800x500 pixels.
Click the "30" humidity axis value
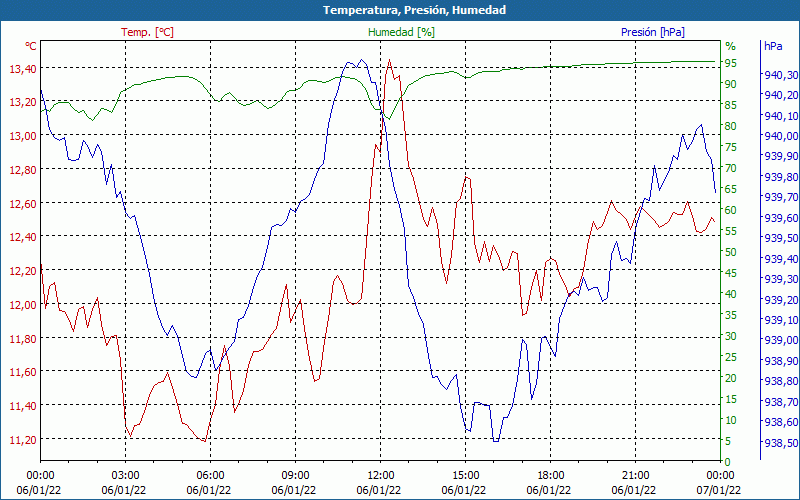click(x=731, y=336)
